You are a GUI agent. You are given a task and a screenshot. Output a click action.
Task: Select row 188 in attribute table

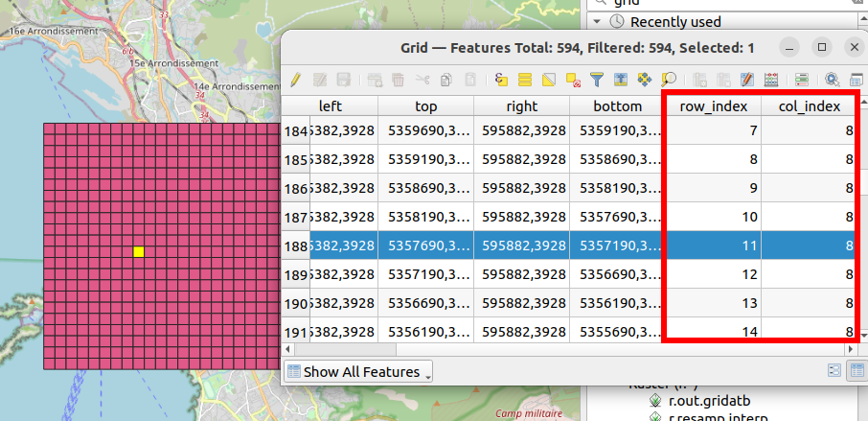[x=294, y=246]
